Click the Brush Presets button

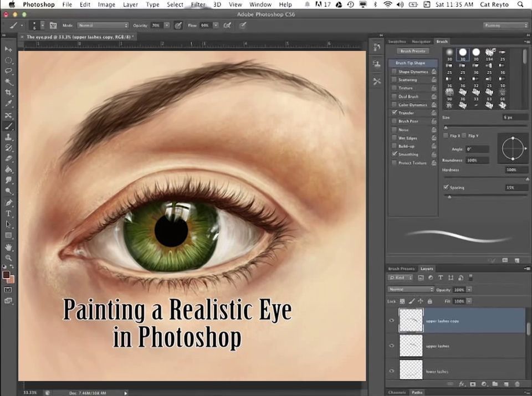click(x=412, y=50)
